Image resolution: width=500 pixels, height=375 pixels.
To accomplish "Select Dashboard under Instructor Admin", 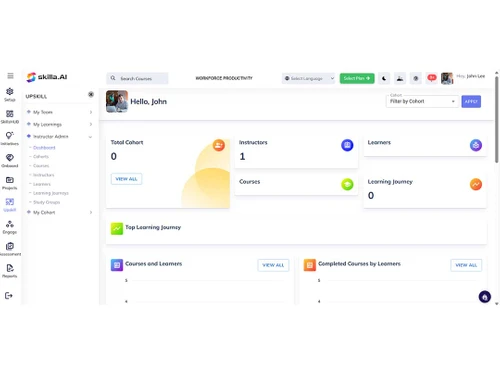I will tap(44, 148).
